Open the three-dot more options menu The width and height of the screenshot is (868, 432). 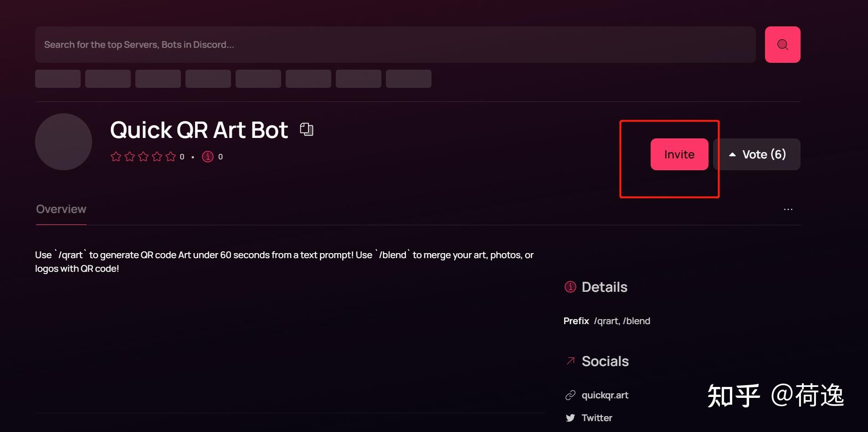tap(788, 209)
